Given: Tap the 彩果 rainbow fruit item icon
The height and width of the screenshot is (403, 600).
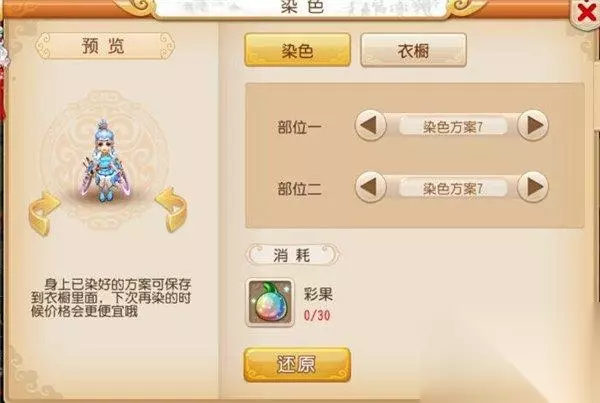Looking at the screenshot, I should pos(270,302).
